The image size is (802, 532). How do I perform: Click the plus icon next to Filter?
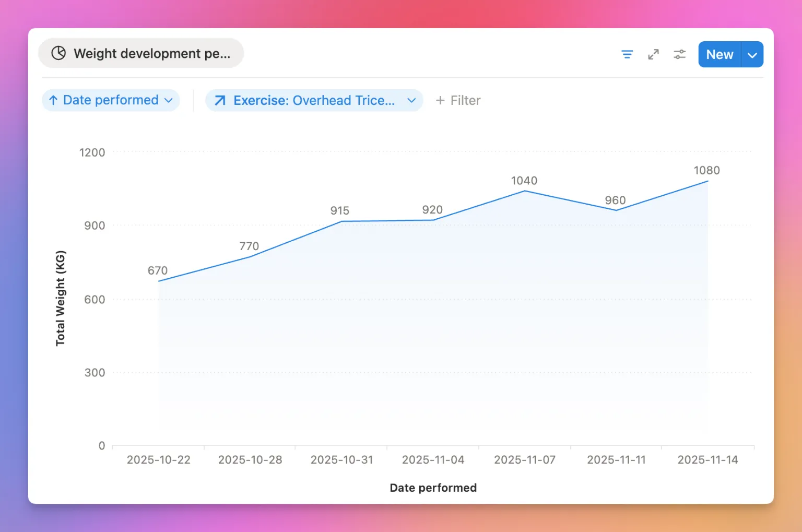[x=440, y=100]
